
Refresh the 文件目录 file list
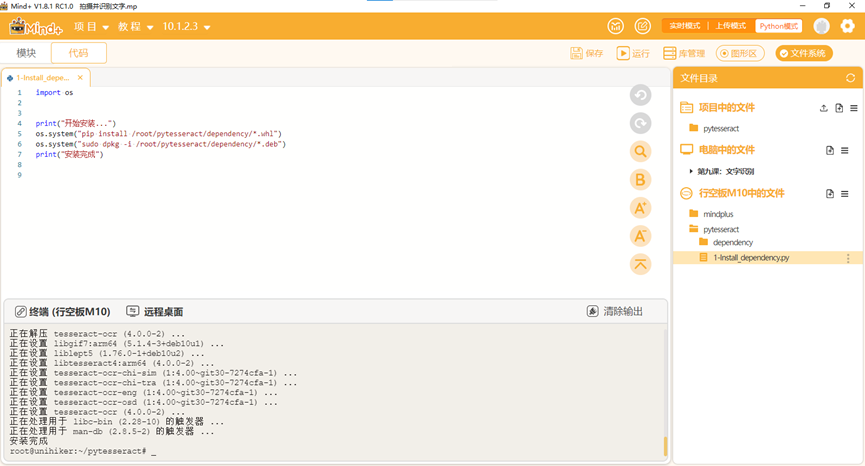click(x=850, y=78)
